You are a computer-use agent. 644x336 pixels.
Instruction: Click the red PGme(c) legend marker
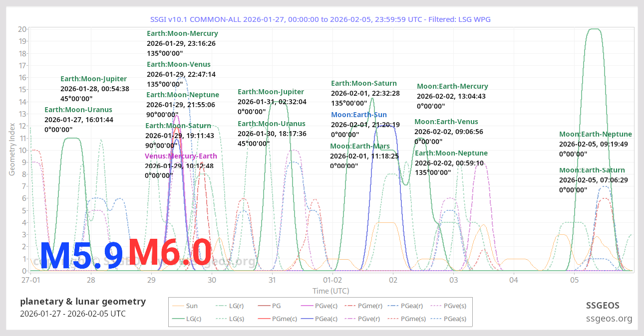(264, 318)
